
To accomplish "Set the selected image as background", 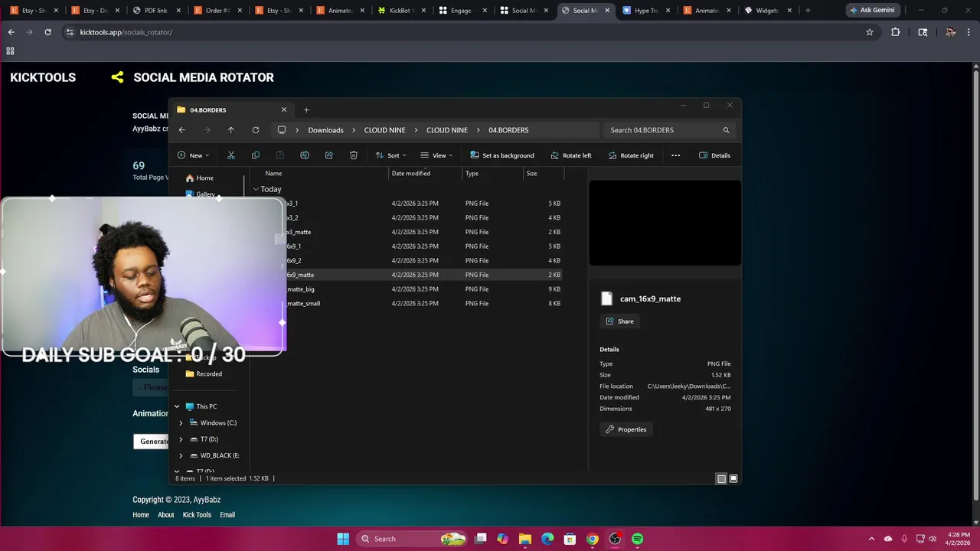I will [502, 155].
